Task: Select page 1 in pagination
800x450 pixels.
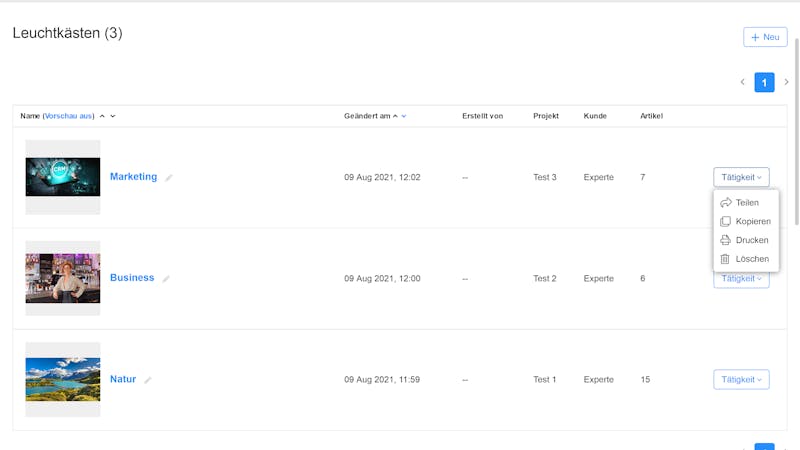Action: point(764,82)
